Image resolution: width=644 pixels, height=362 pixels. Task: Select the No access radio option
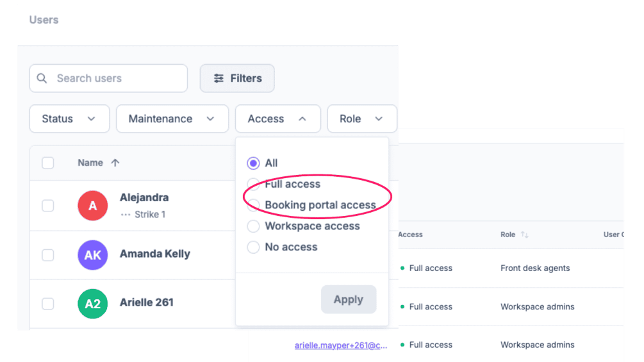point(253,247)
